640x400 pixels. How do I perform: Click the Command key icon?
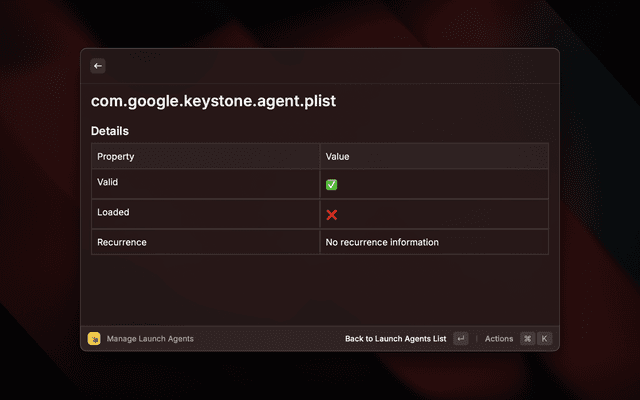527,339
